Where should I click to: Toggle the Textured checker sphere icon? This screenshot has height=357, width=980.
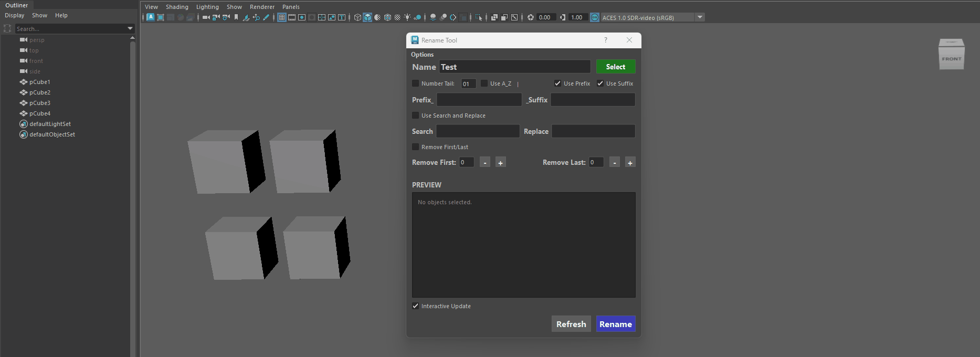point(397,17)
